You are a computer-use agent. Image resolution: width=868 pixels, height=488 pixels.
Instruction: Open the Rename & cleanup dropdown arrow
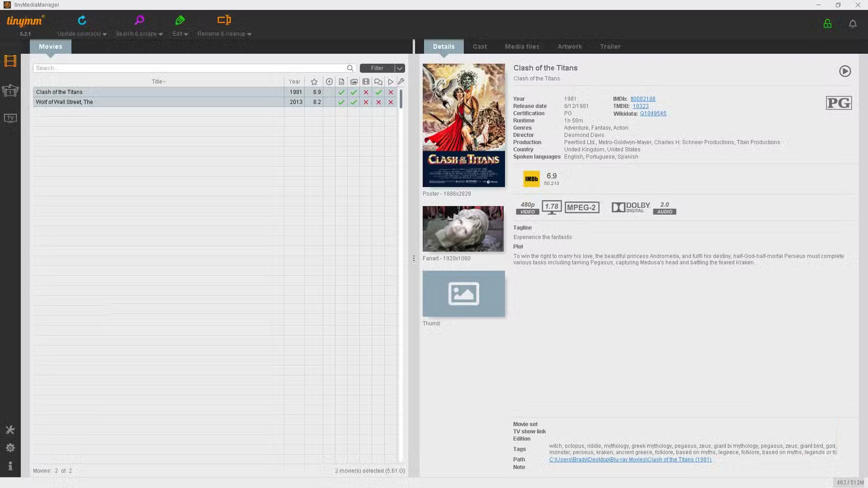click(x=249, y=34)
